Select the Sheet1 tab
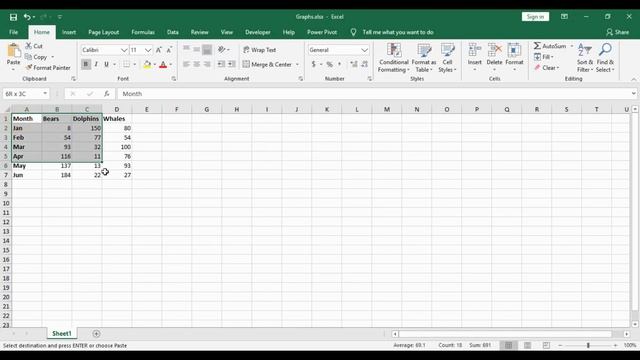 (62, 333)
